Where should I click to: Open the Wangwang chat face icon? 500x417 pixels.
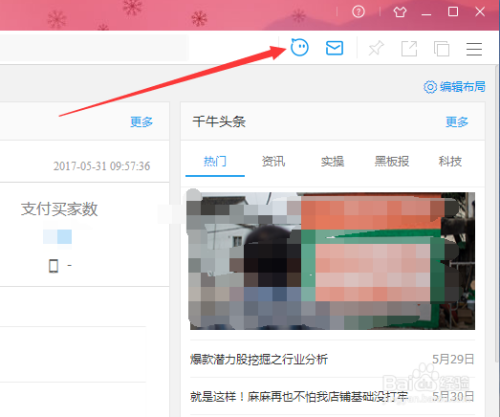(299, 48)
